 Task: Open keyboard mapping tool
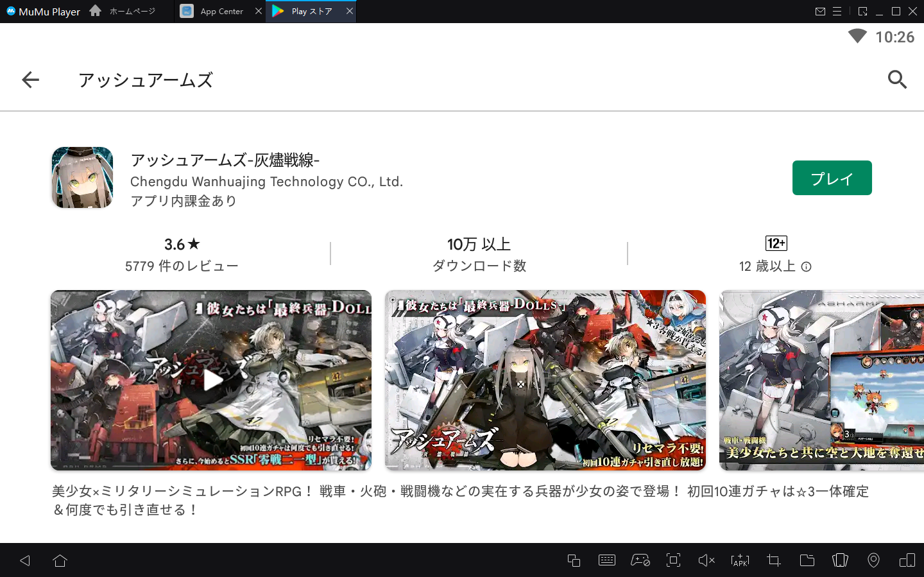(607, 560)
